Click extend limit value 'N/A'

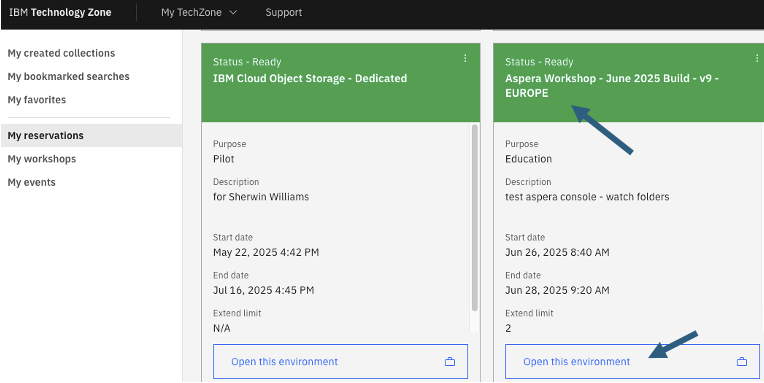pos(222,328)
